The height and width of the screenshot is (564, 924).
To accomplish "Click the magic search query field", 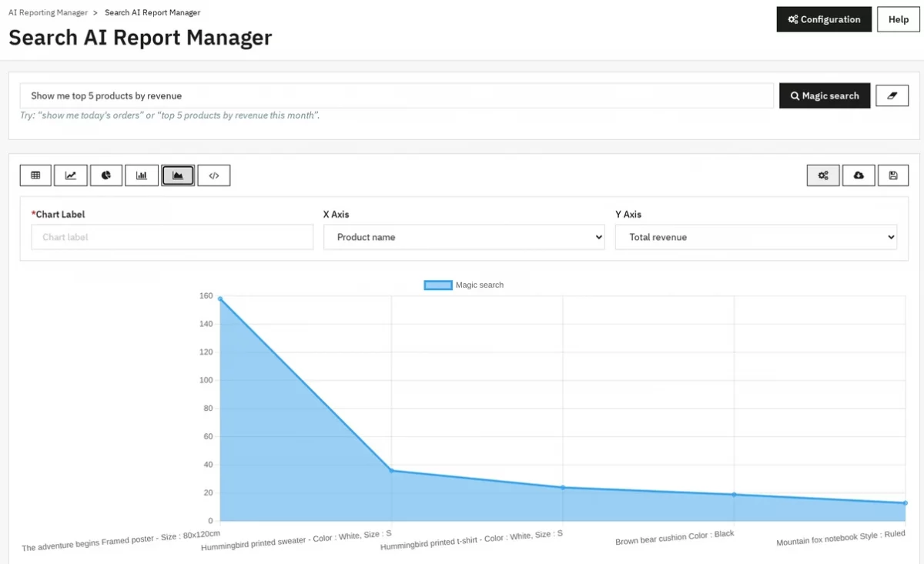I will pyautogui.click(x=397, y=95).
